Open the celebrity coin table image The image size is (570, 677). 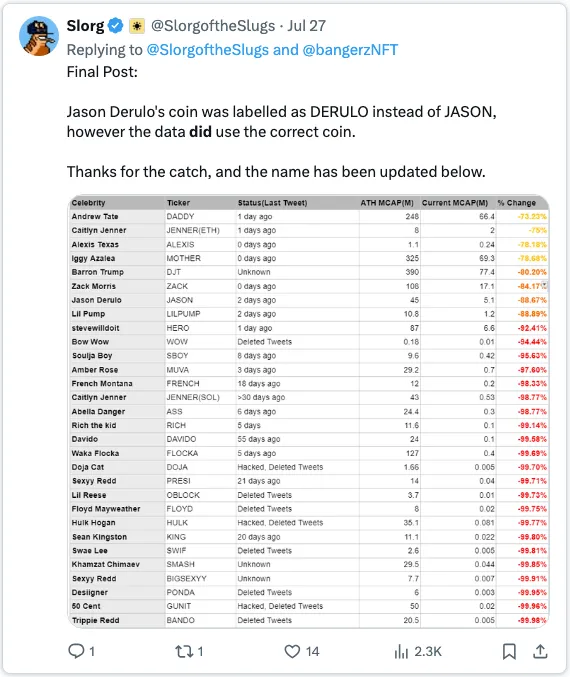point(309,411)
